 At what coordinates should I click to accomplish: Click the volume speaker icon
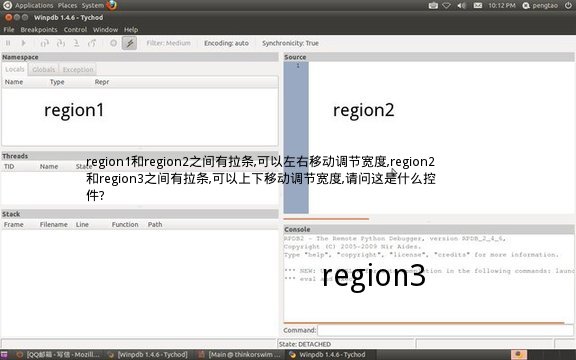pos(462,6)
